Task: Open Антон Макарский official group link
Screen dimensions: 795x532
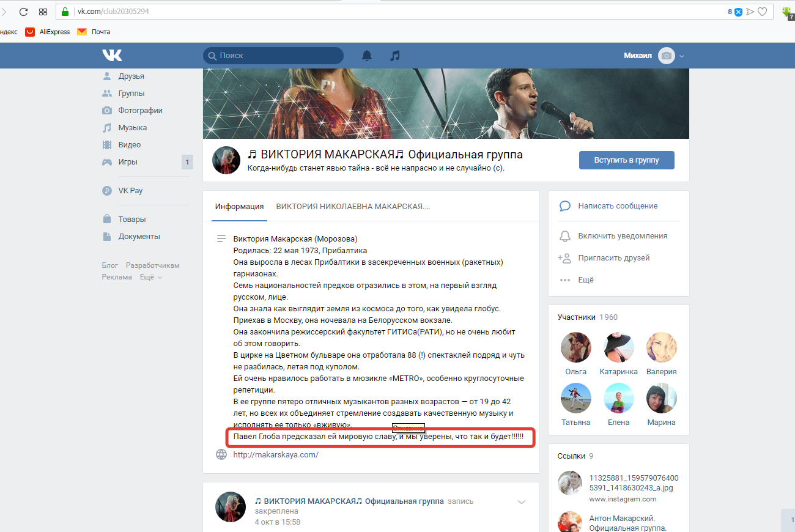Action: [628, 523]
